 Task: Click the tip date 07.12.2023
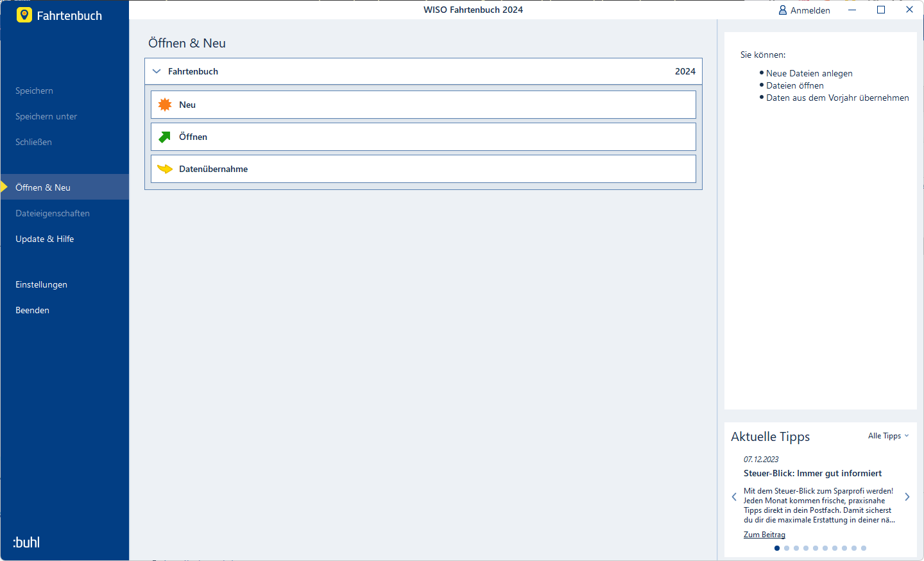point(761,460)
